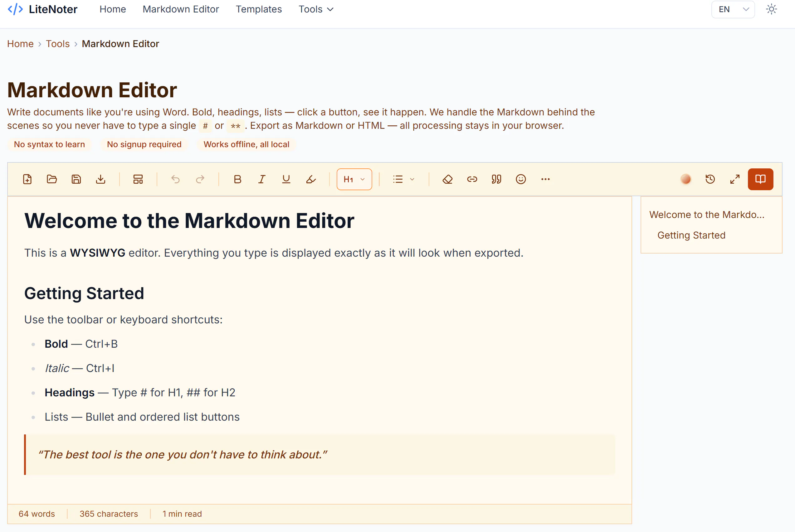Image resolution: width=795 pixels, height=532 pixels.
Task: Undo the last edit
Action: click(x=175, y=179)
